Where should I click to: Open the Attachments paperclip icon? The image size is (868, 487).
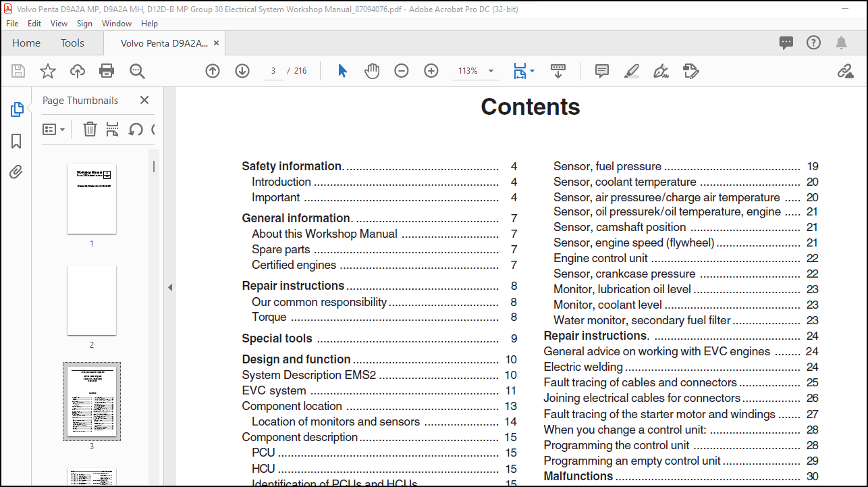coord(16,172)
